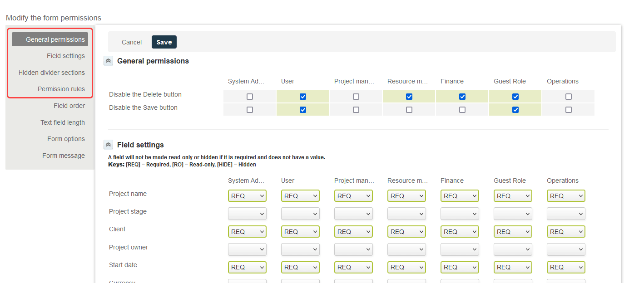Screen dimensions: 644x283
Task: Uncheck Disable Delete button for User
Action: pos(303,97)
